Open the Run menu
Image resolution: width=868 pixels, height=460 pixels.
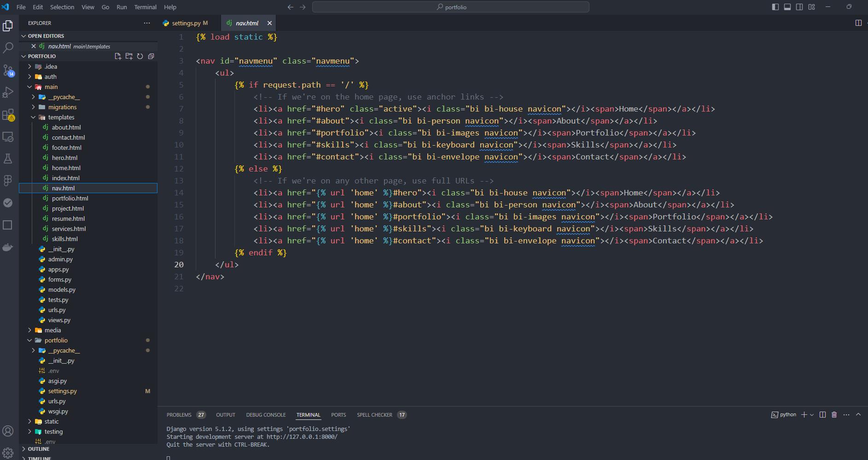pyautogui.click(x=122, y=7)
